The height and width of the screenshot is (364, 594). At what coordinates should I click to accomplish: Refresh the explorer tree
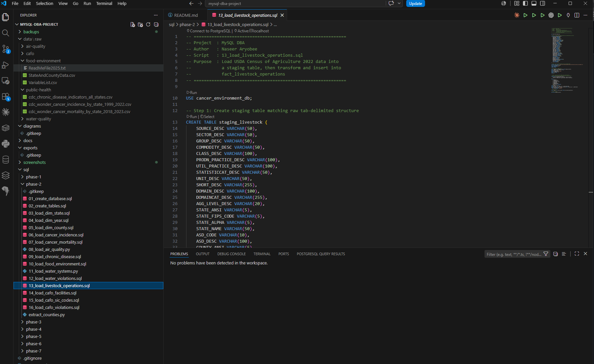(148, 24)
